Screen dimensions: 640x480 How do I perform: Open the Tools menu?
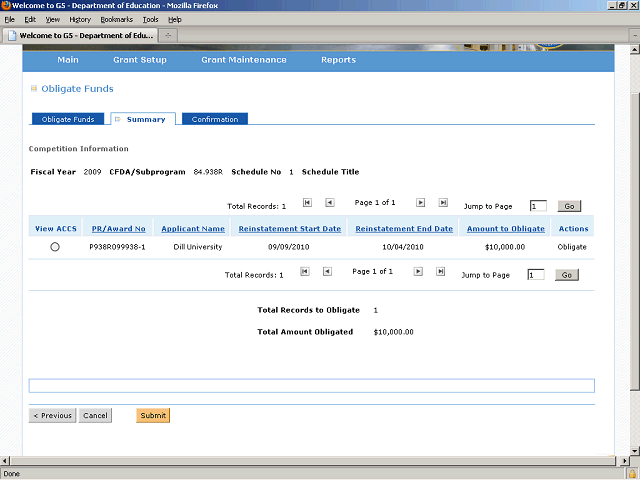150,20
